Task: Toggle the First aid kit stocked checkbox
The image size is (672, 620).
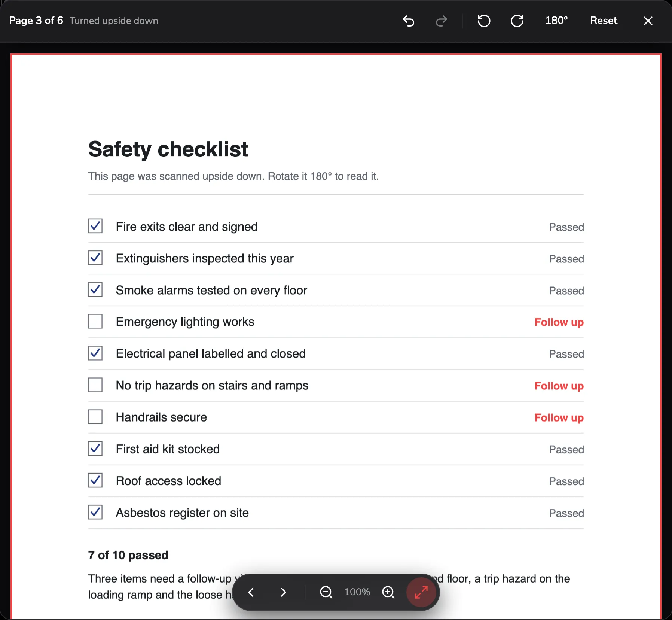Action: click(95, 449)
